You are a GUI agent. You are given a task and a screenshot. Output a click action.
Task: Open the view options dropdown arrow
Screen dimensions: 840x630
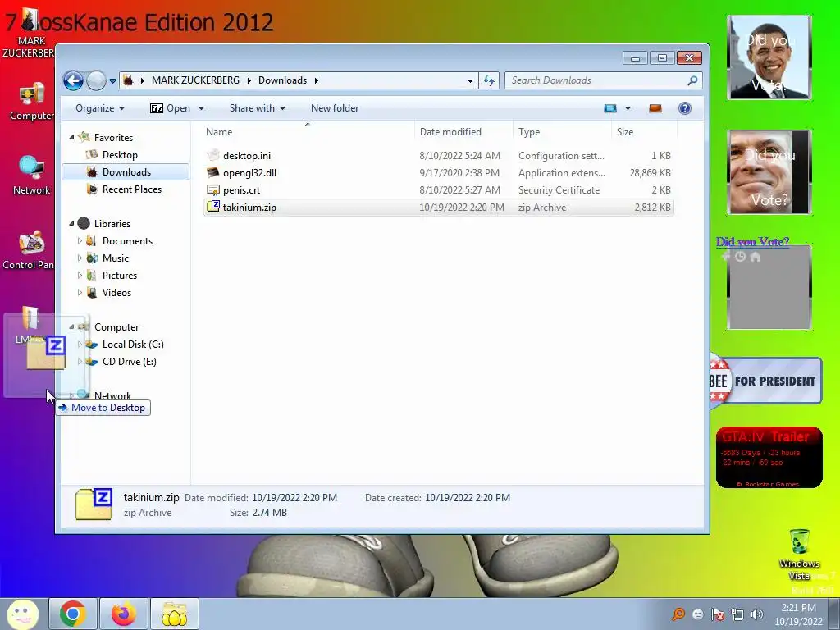[628, 108]
